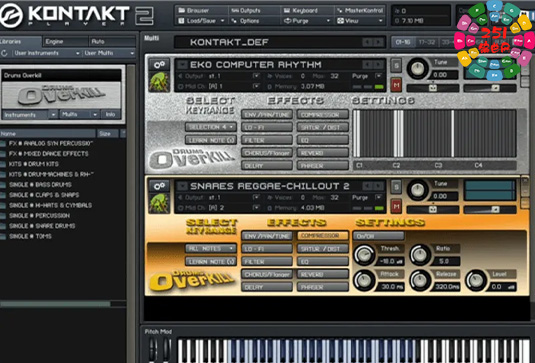Go to next multi next to KONTAKT_DEF
This screenshot has width=535, height=363.
tap(378, 42)
